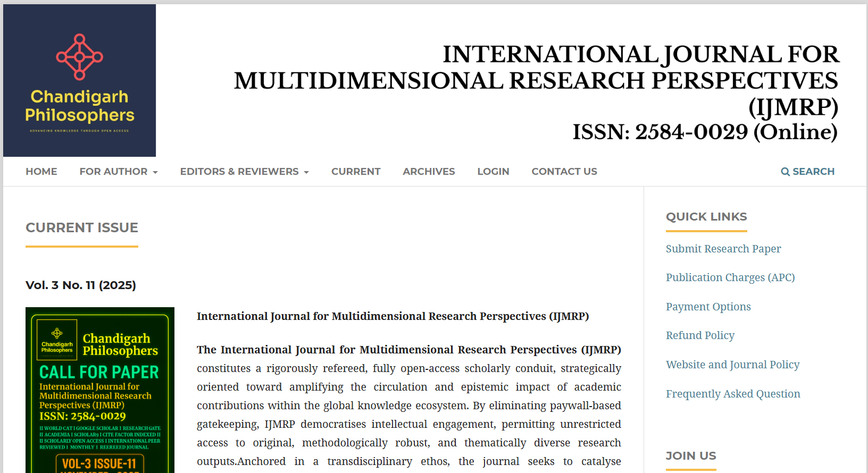
Task: Open the Frequently Asked Question link
Action: pyautogui.click(x=733, y=394)
